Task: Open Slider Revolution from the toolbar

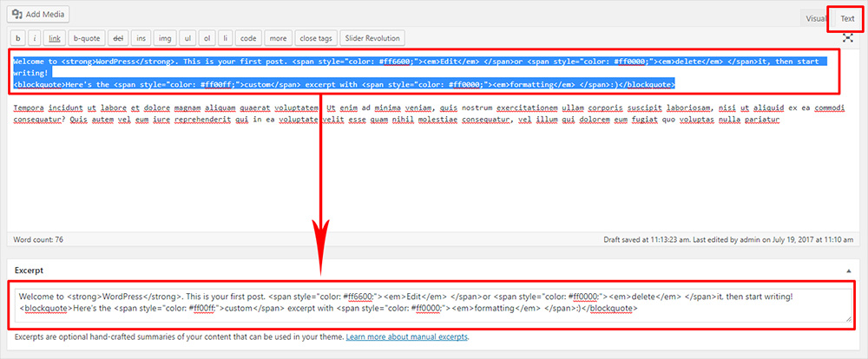Action: coord(372,38)
